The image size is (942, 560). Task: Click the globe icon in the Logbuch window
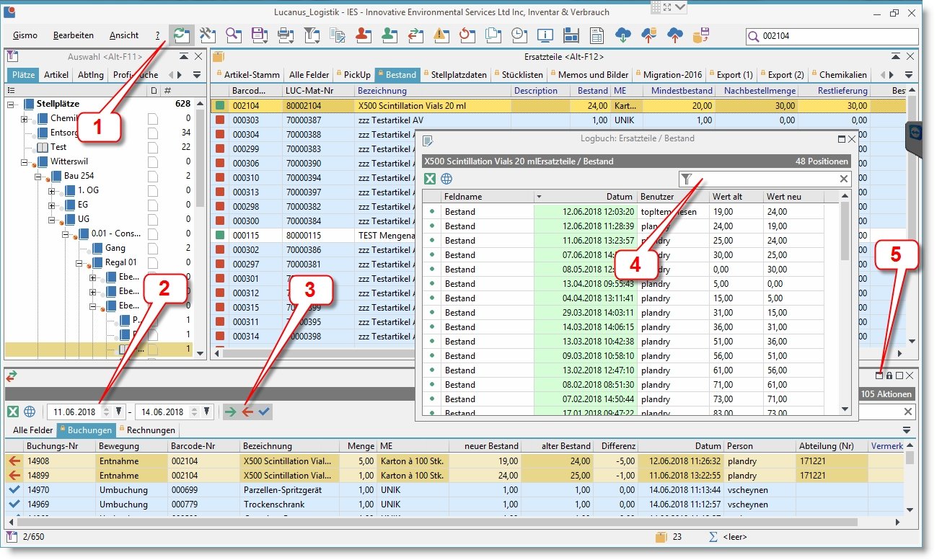click(446, 179)
